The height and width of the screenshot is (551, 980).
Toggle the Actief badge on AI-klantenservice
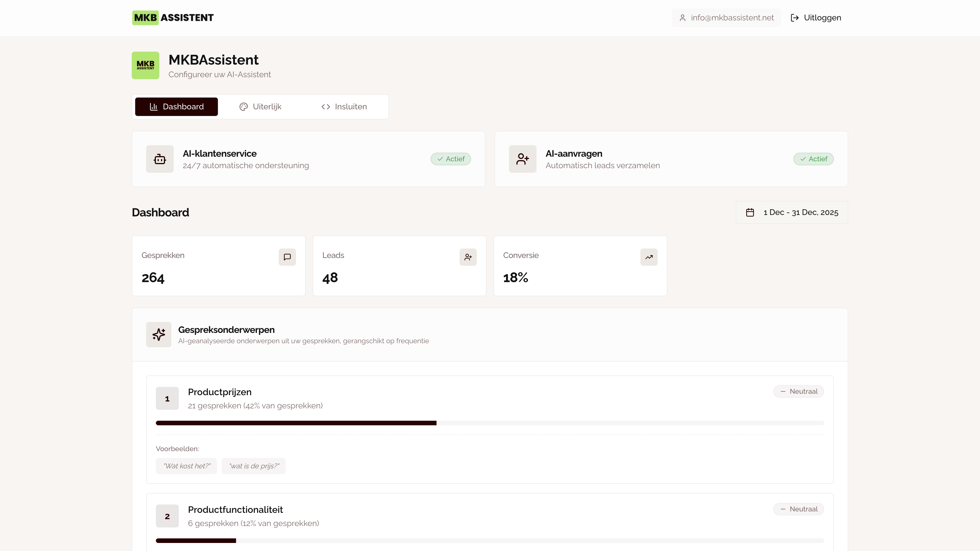click(x=450, y=159)
